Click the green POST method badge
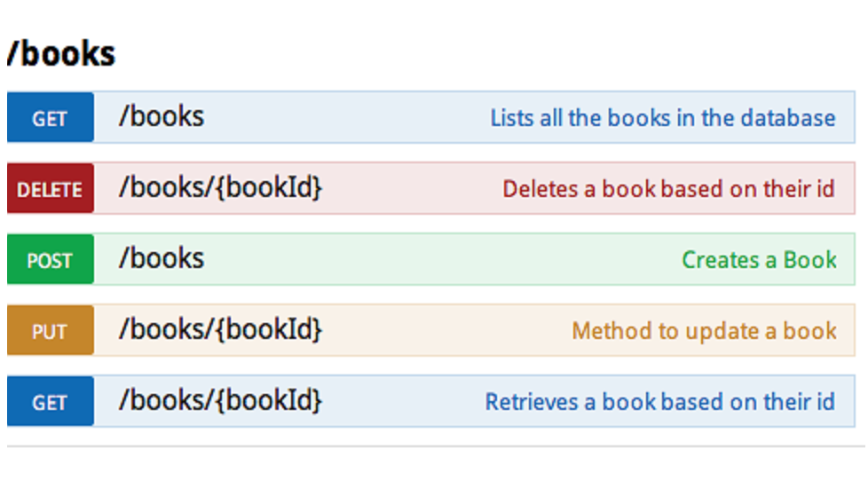This screenshot has height=480, width=868. [50, 259]
